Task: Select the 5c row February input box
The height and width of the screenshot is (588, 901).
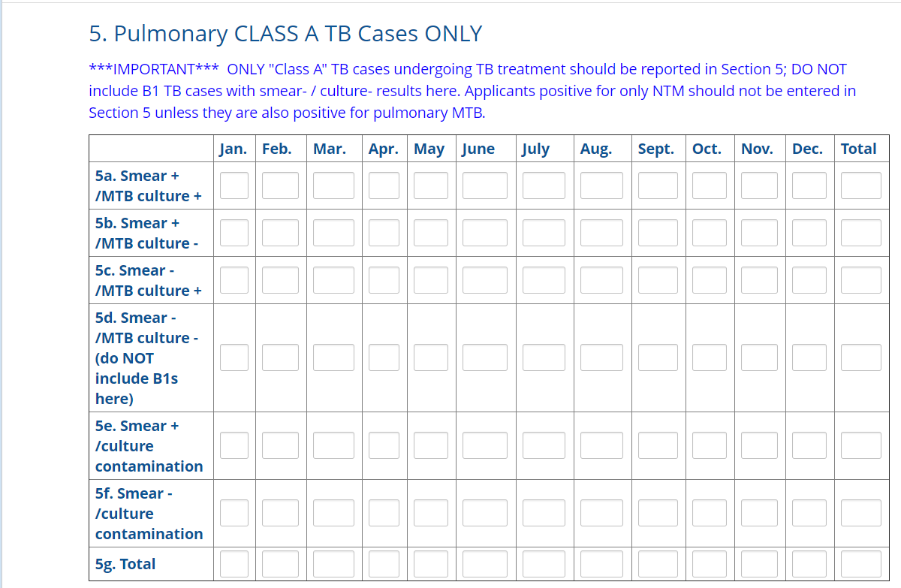Action: click(280, 280)
